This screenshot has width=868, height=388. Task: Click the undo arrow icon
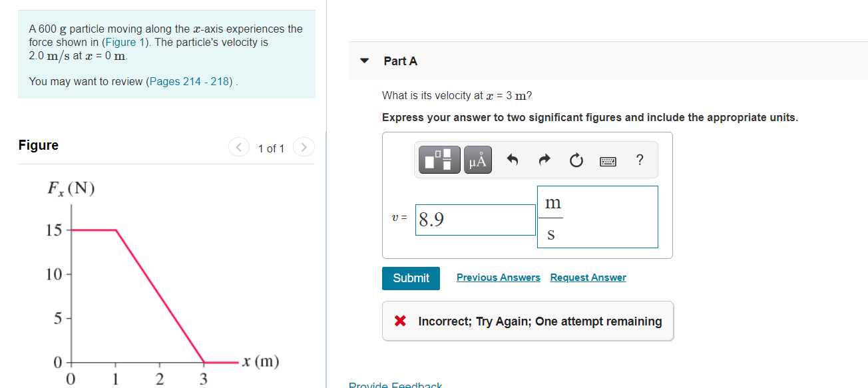click(512, 159)
